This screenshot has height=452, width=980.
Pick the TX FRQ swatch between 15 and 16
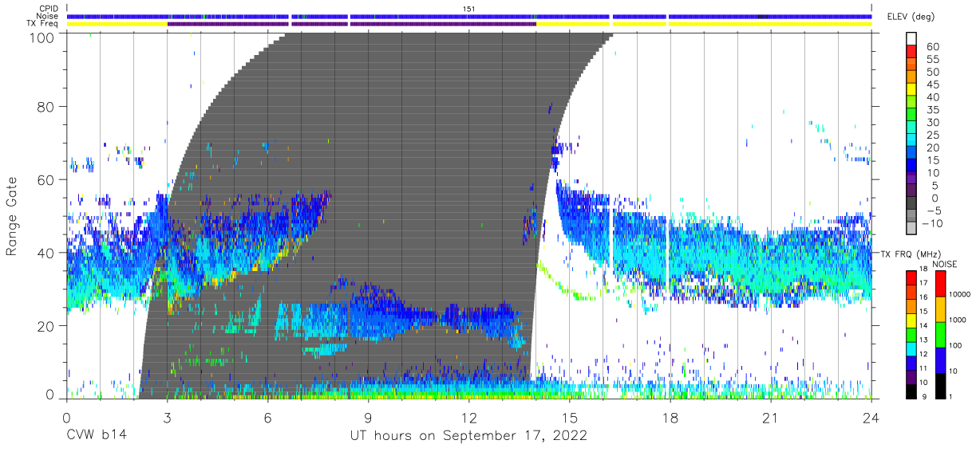point(911,305)
